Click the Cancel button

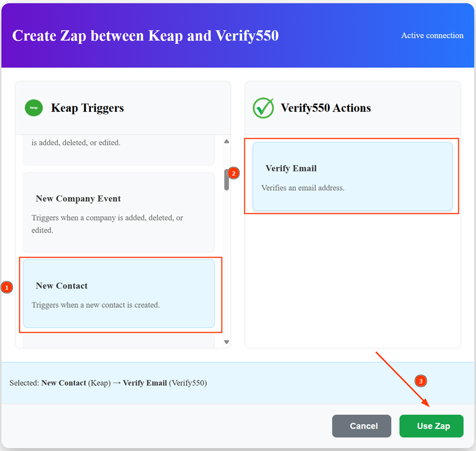(361, 426)
